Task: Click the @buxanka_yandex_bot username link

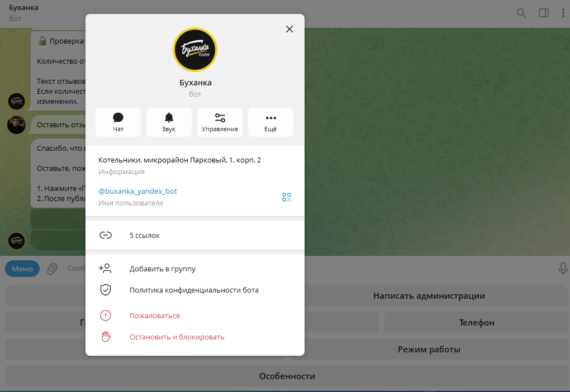Action: tap(138, 191)
